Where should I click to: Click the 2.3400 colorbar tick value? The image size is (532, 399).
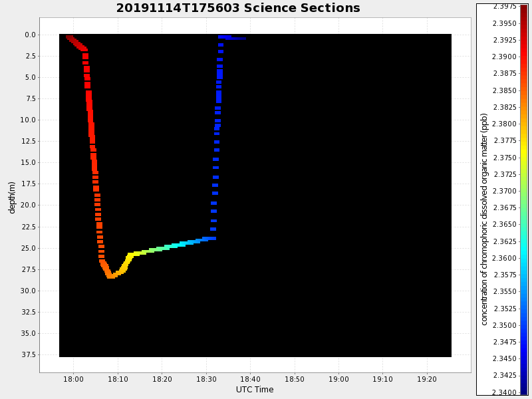[503, 392]
